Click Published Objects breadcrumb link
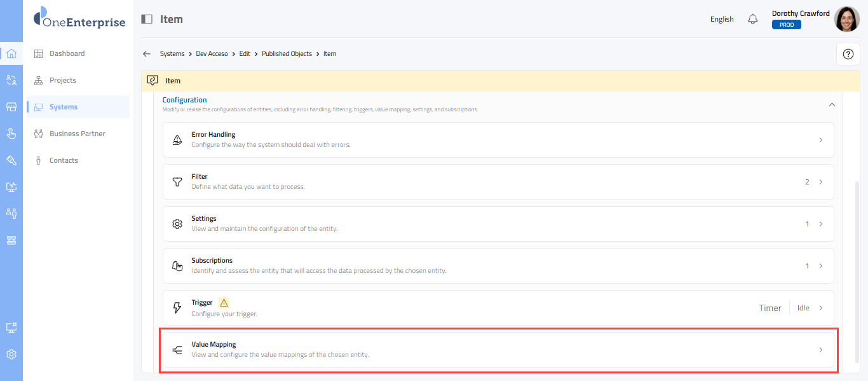868x381 pixels. coord(287,54)
